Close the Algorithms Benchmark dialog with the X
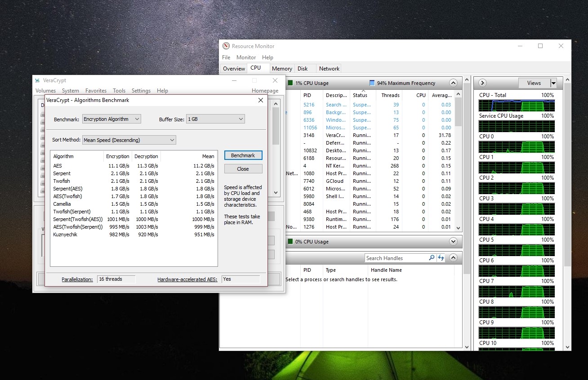 [x=260, y=100]
